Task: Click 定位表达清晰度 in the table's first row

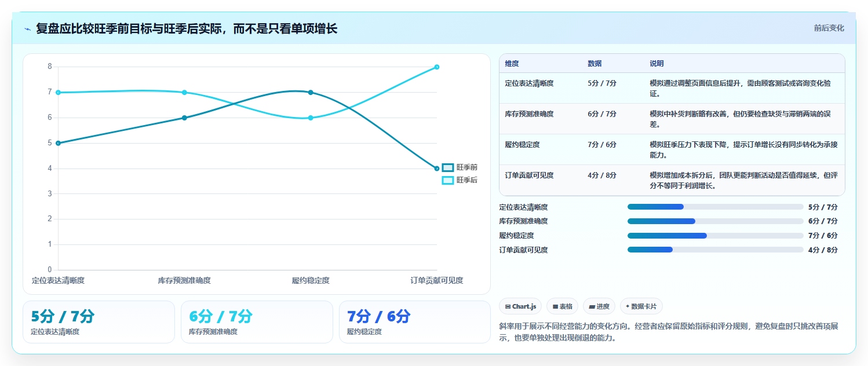Action: (529, 83)
